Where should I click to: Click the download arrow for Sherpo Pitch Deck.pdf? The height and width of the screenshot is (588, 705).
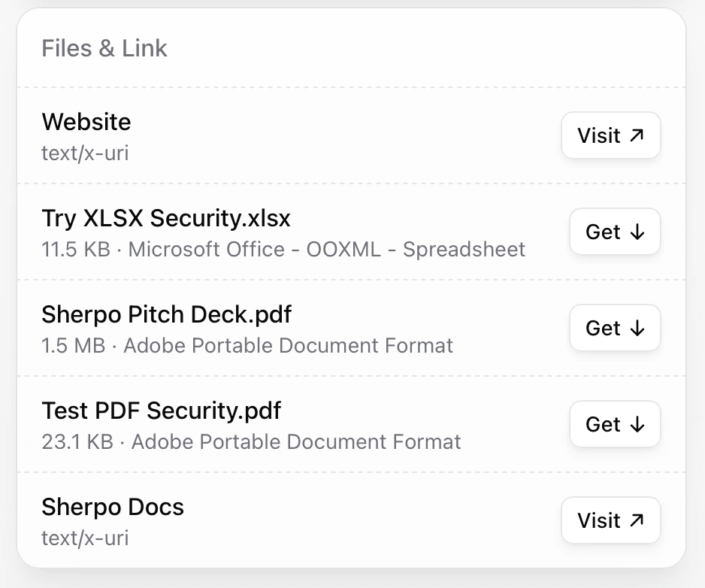[x=637, y=328]
